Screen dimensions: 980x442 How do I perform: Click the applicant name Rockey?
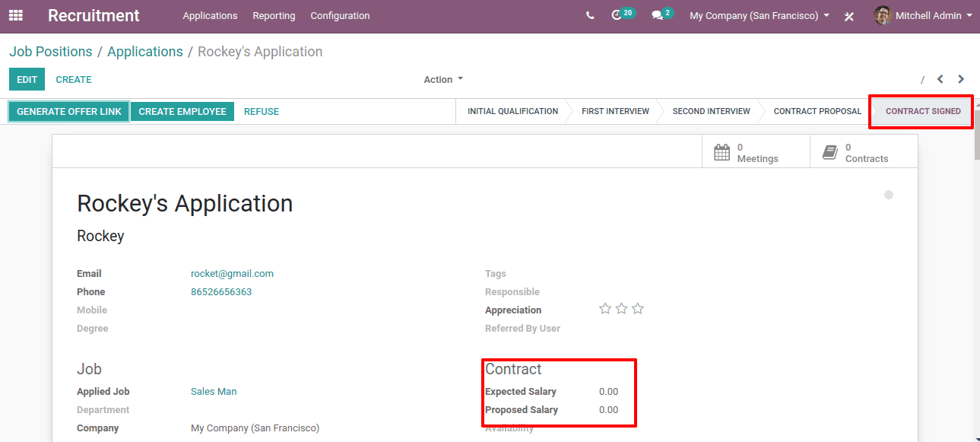[100, 236]
